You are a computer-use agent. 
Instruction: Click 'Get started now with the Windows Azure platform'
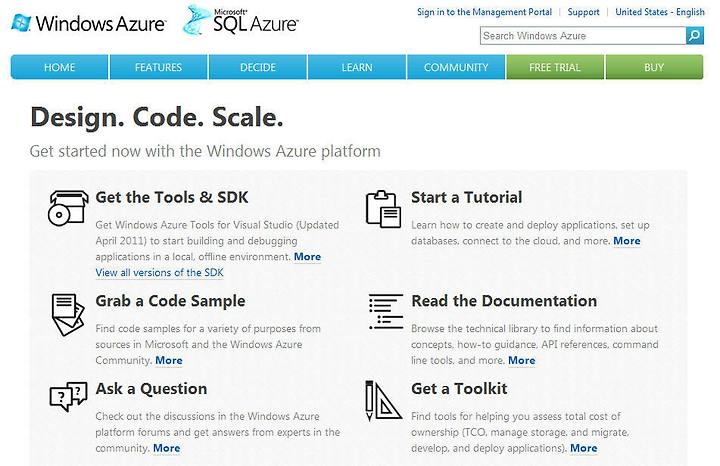coord(205,151)
